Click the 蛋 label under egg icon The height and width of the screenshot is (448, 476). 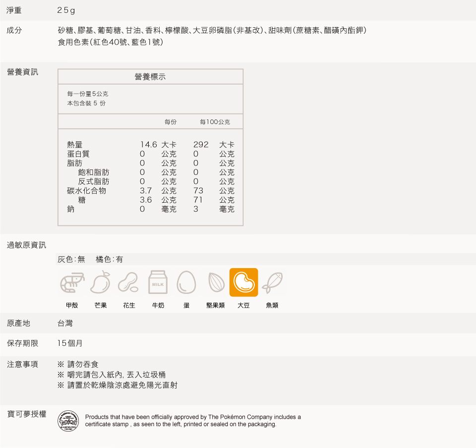(186, 305)
